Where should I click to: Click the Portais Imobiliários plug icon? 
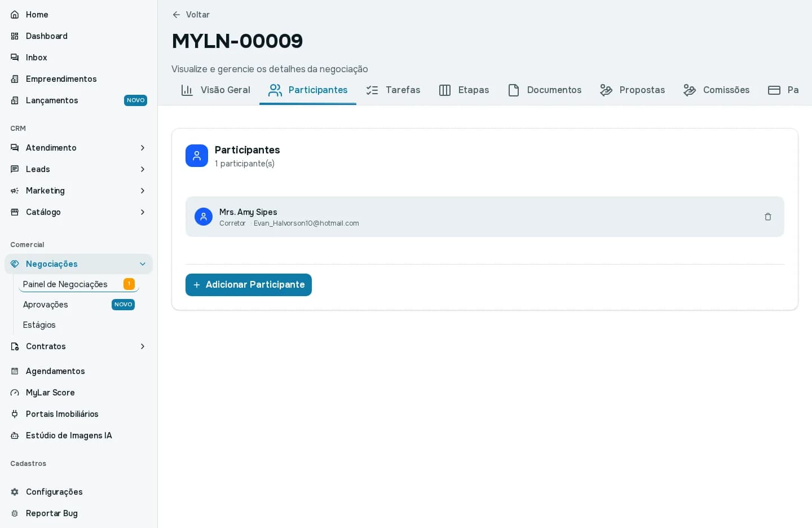coord(15,414)
